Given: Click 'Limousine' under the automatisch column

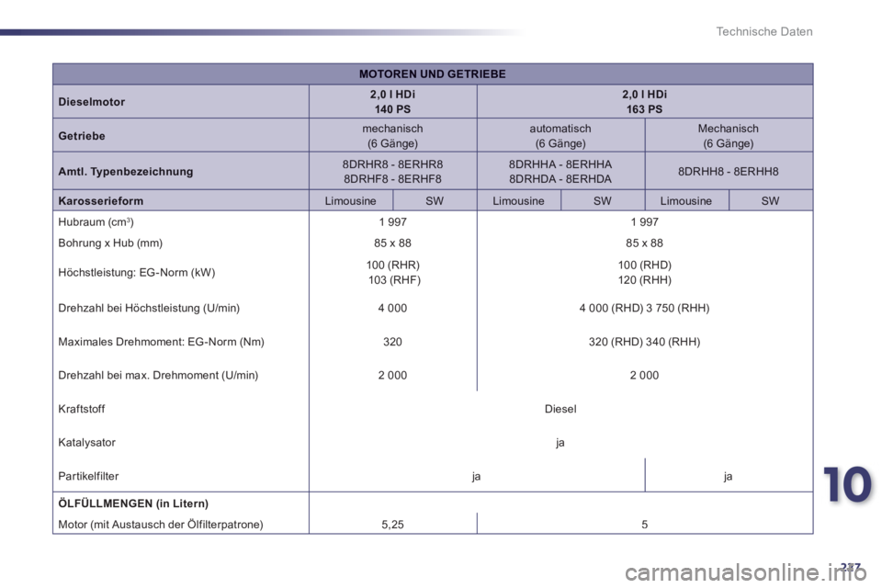Looking at the screenshot, I should (518, 201).
